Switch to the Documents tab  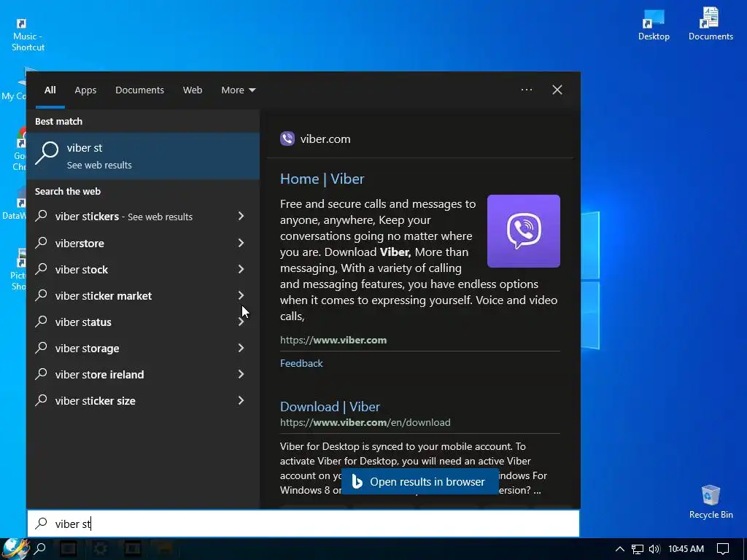139,90
